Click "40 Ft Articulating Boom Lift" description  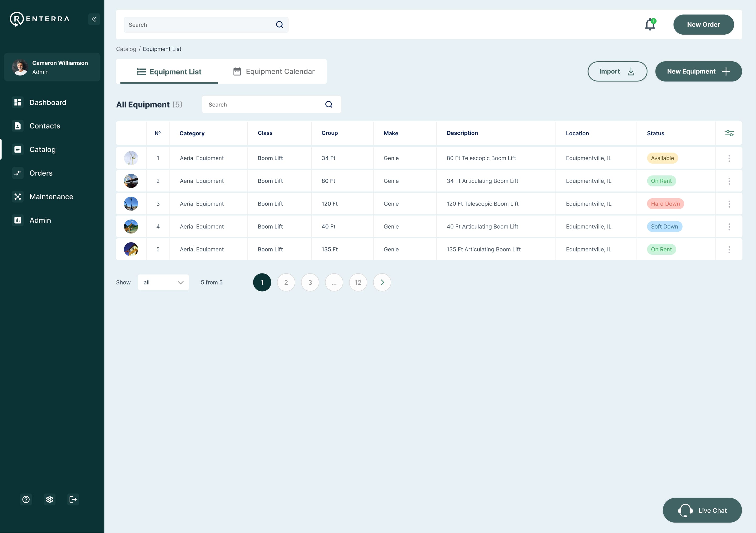(482, 227)
